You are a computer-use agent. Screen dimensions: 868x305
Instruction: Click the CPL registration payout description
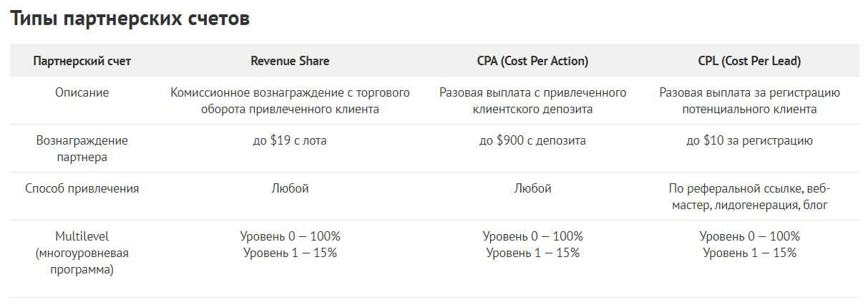pos(749,101)
